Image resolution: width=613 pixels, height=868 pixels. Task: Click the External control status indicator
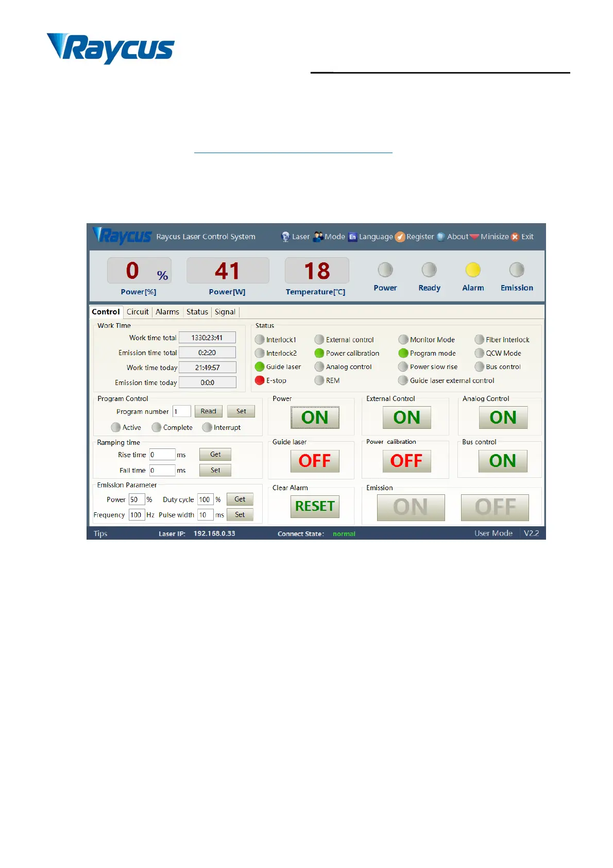[x=319, y=339]
